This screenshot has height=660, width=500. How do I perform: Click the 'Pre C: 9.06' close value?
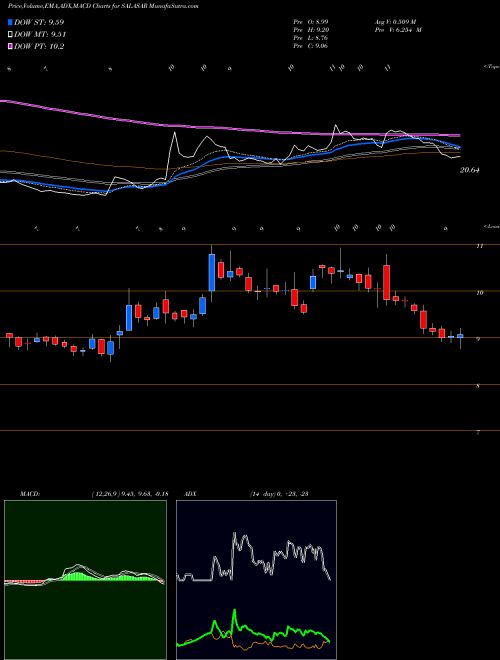[311, 46]
